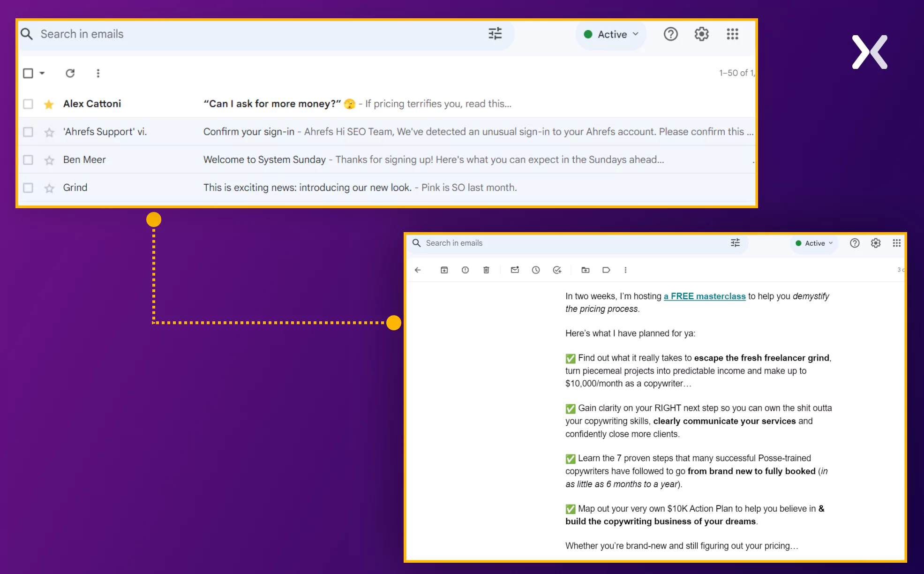The width and height of the screenshot is (924, 574).
Task: Snooze the open email with clock icon
Action: coord(536,270)
